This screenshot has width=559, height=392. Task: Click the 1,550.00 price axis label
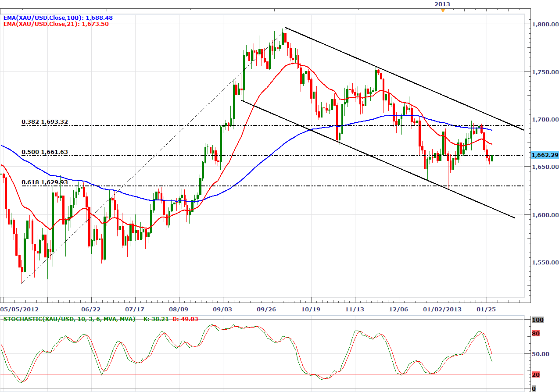pyautogui.click(x=545, y=263)
